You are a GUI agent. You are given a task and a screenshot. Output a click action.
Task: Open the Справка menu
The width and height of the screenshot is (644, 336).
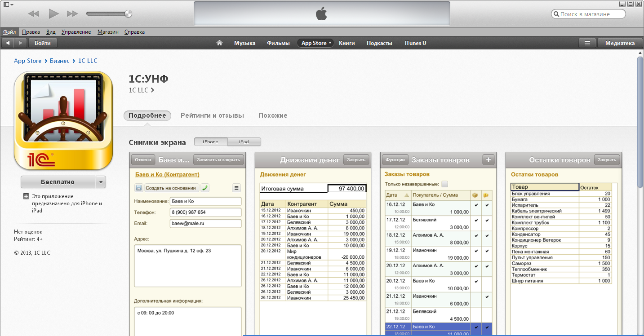134,32
